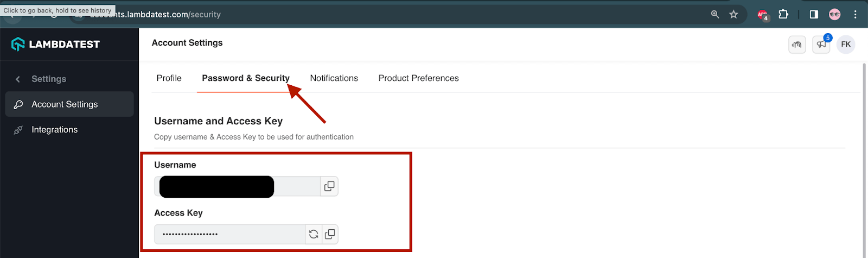868x258 pixels.
Task: Switch to the Profile tab
Action: [169, 78]
